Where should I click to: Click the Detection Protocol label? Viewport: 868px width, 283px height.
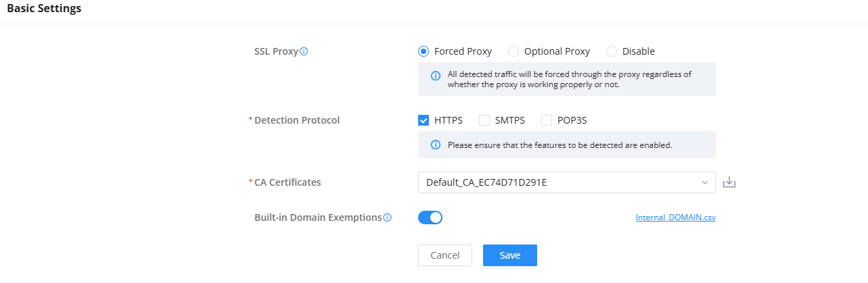[x=297, y=120]
